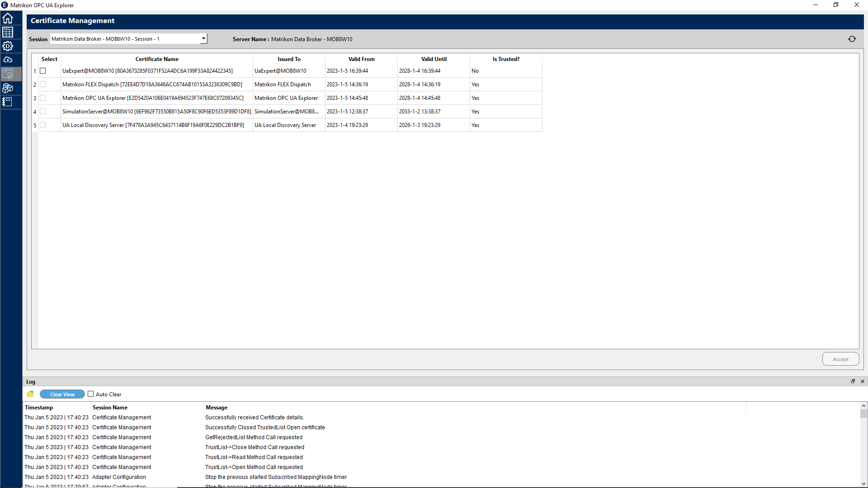Select the Matrikon OPC UA Explorer certificate name

click(x=157, y=98)
